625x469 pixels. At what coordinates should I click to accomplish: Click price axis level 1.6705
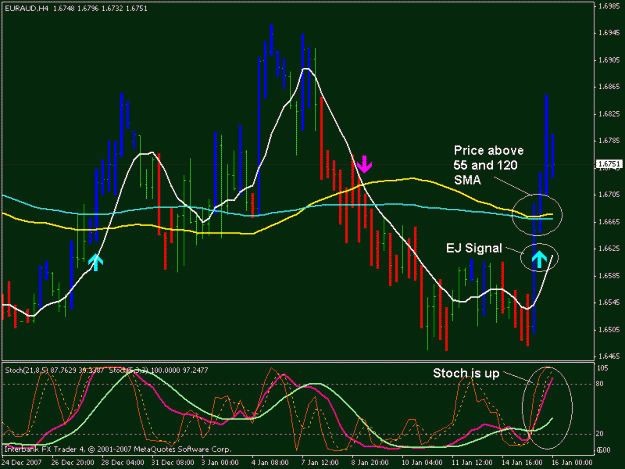click(609, 194)
